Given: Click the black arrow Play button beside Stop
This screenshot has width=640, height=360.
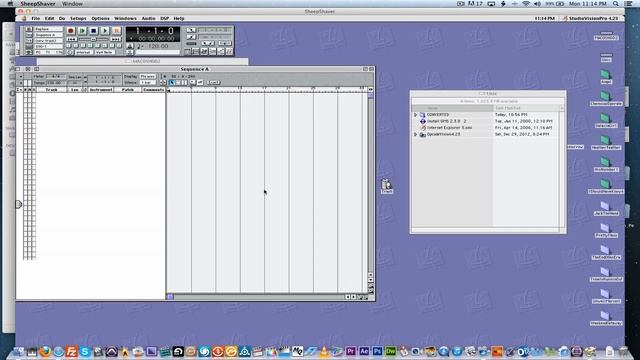Looking at the screenshot, I should click(105, 31).
